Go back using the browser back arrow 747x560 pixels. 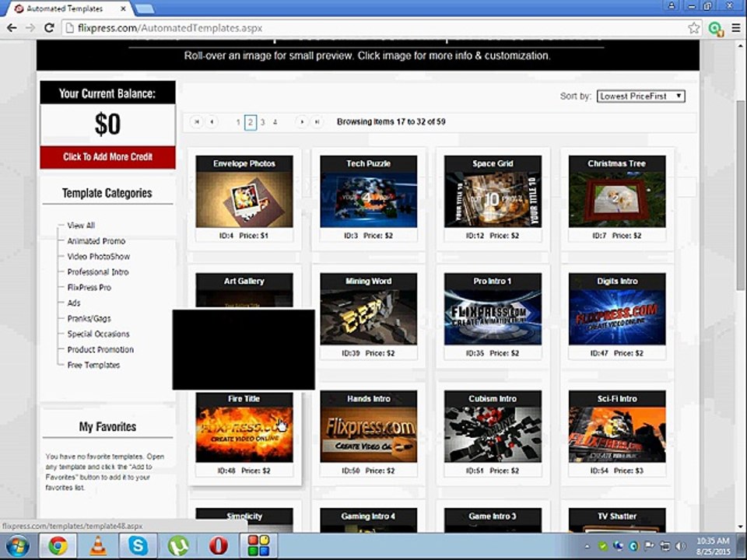click(x=12, y=28)
